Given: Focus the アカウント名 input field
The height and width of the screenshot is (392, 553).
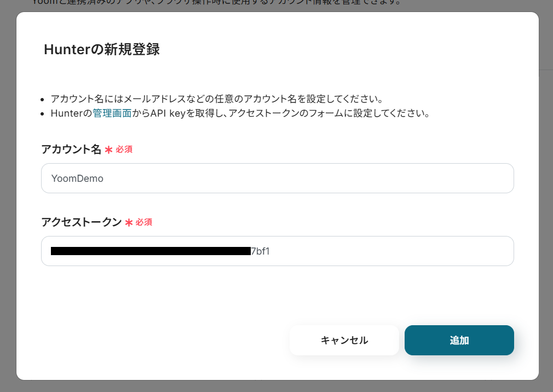Looking at the screenshot, I should coord(277,178).
